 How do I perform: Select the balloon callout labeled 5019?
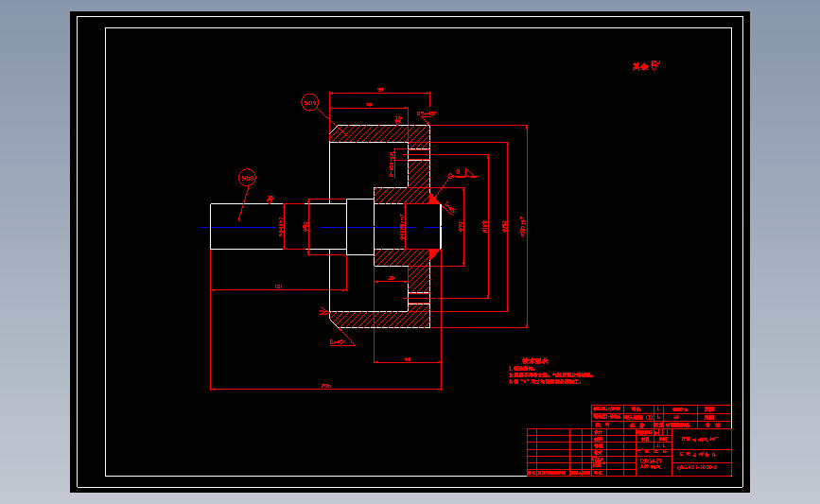pyautogui.click(x=309, y=102)
